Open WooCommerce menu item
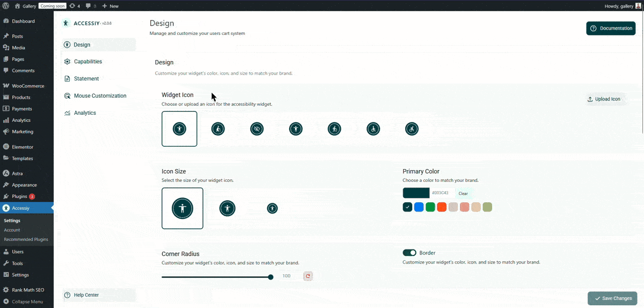 (x=27, y=86)
